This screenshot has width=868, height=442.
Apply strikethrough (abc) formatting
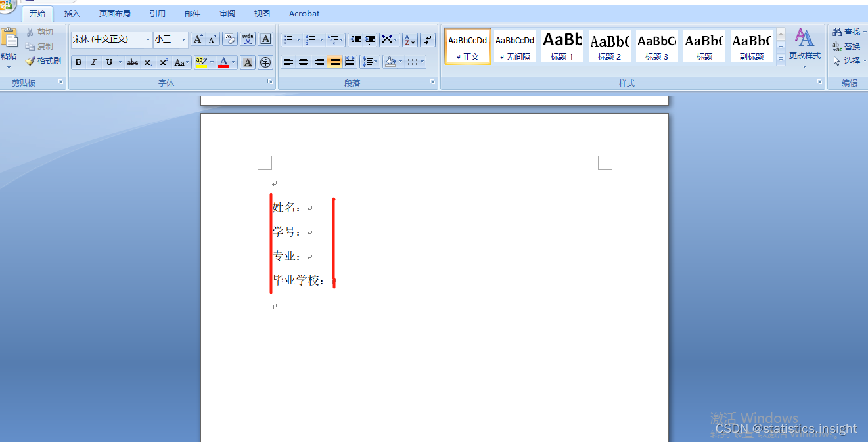[133, 62]
